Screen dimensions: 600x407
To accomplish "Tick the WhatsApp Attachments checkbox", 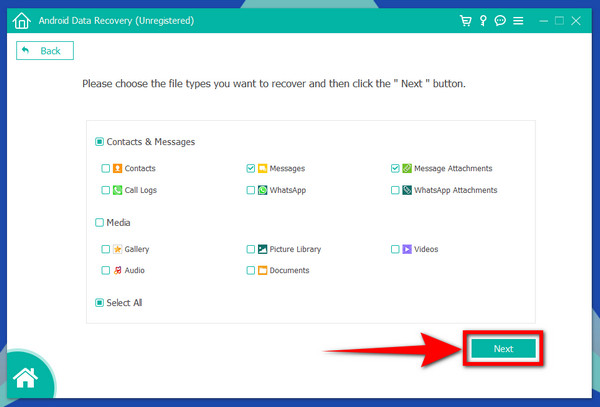I will pyautogui.click(x=395, y=190).
